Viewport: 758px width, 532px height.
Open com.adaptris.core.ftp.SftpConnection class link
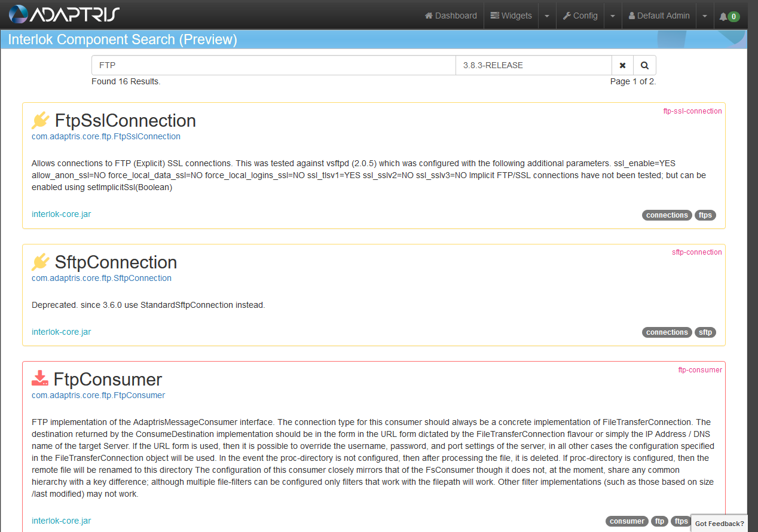(x=102, y=278)
